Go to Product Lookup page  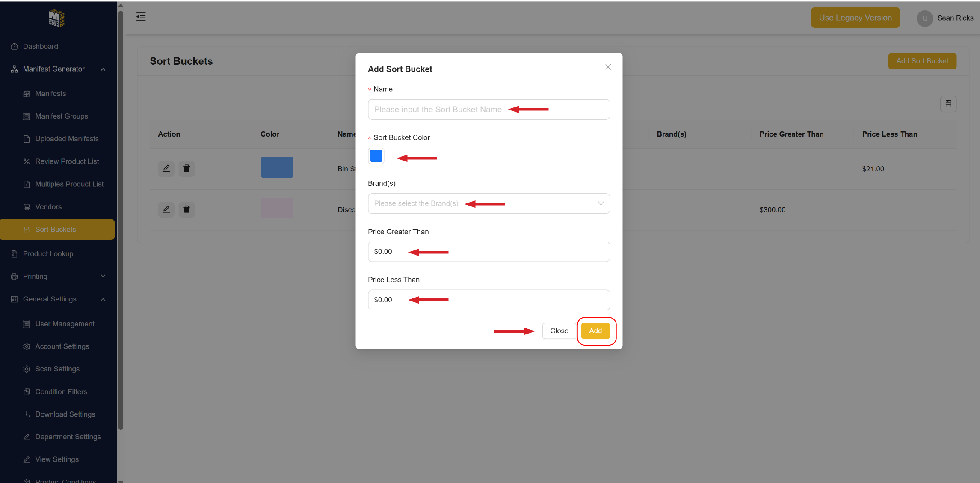coord(48,254)
